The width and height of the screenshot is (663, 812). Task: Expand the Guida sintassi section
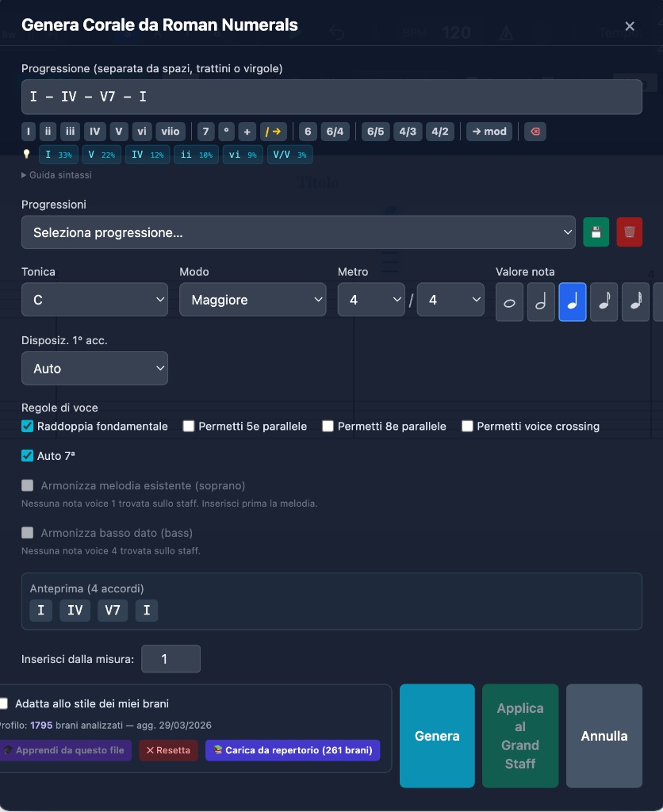pyautogui.click(x=56, y=174)
